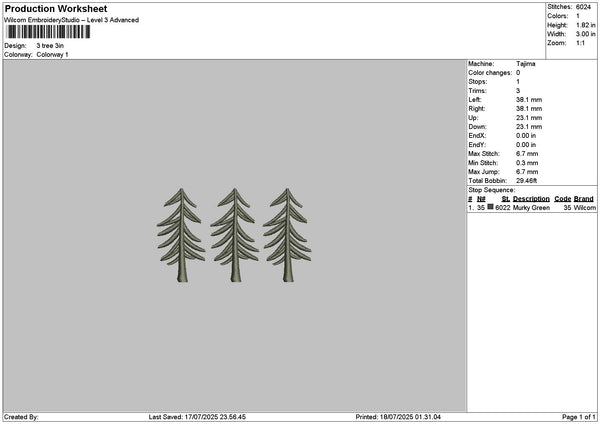Click the Right value 38.1 mm
The image size is (600, 424).
point(529,109)
